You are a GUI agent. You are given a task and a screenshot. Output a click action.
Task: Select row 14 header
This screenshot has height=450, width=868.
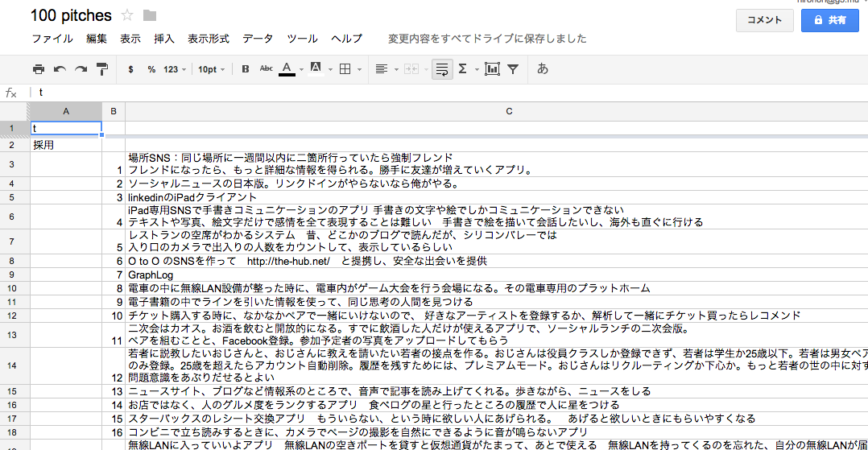(x=11, y=365)
